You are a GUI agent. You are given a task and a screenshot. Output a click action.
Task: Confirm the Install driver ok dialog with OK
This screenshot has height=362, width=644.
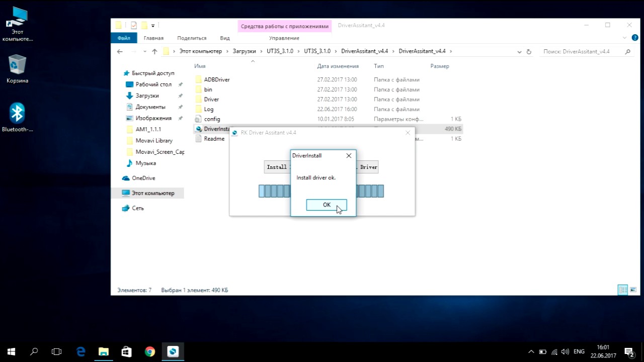[327, 205]
